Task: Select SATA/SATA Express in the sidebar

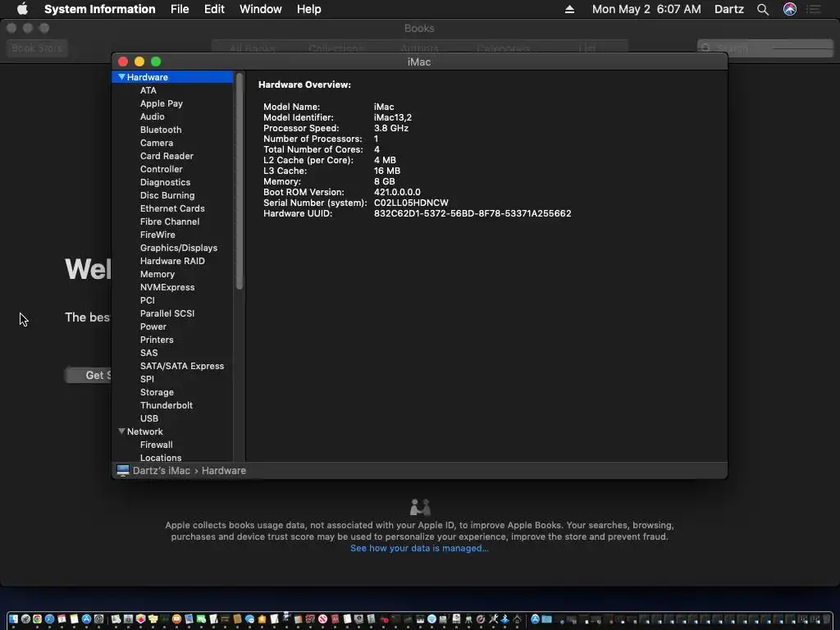Action: (182, 366)
